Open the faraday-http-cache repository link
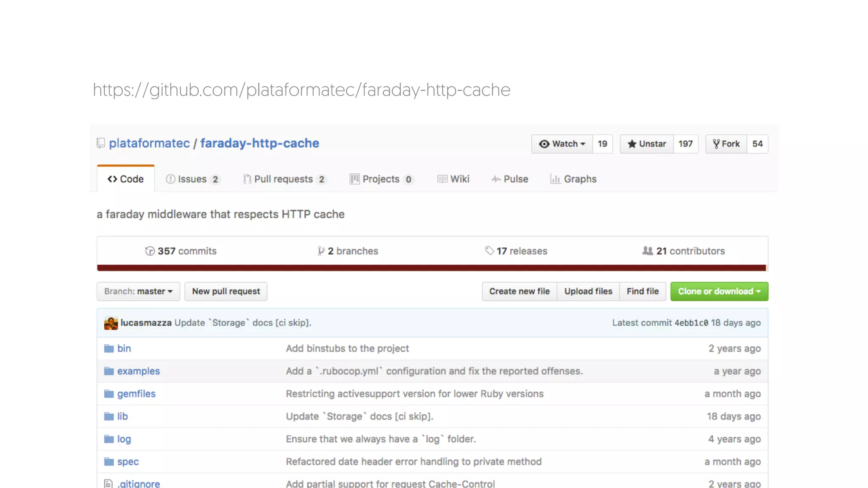The image size is (868, 488). tap(260, 143)
